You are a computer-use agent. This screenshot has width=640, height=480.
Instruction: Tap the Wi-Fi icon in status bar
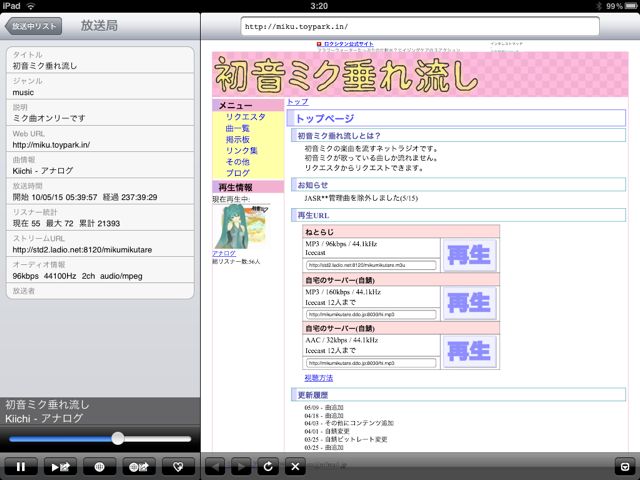(31, 6)
